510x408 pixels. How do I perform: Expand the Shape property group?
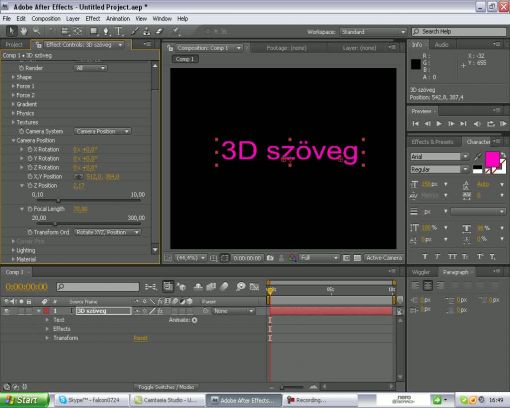pos(13,77)
